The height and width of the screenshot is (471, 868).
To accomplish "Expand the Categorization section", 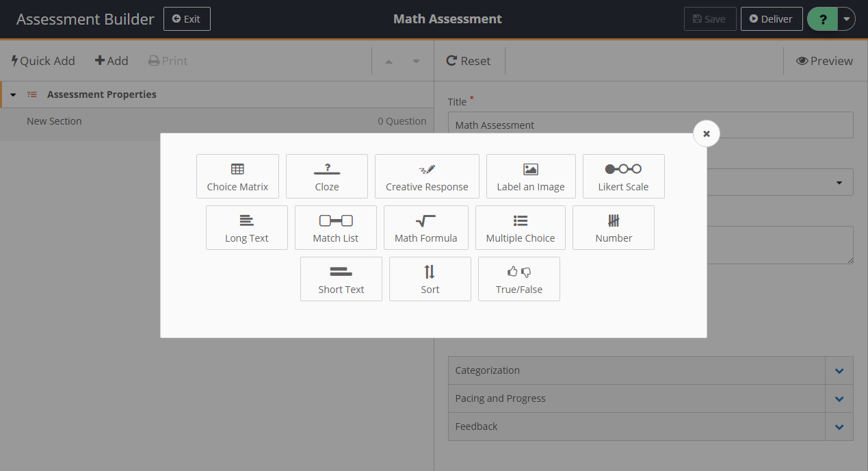I will pyautogui.click(x=839, y=370).
